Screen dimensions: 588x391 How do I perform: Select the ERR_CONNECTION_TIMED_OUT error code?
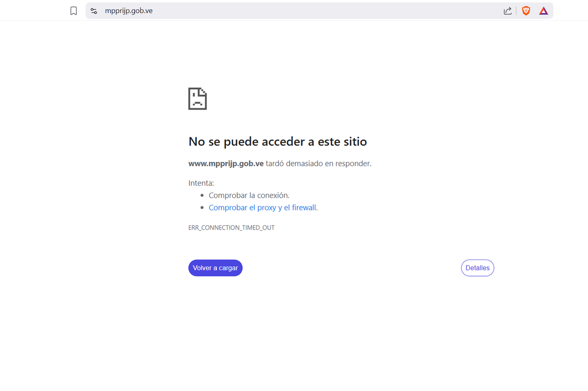(x=231, y=228)
